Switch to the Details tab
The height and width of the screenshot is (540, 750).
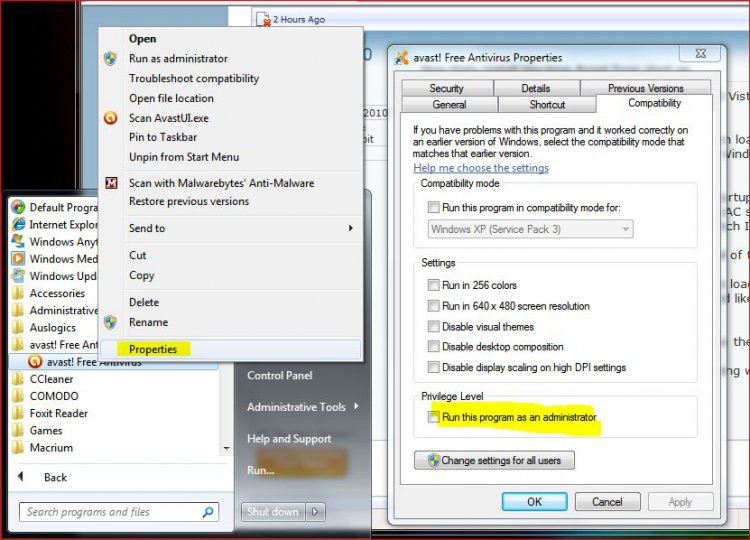pos(536,88)
